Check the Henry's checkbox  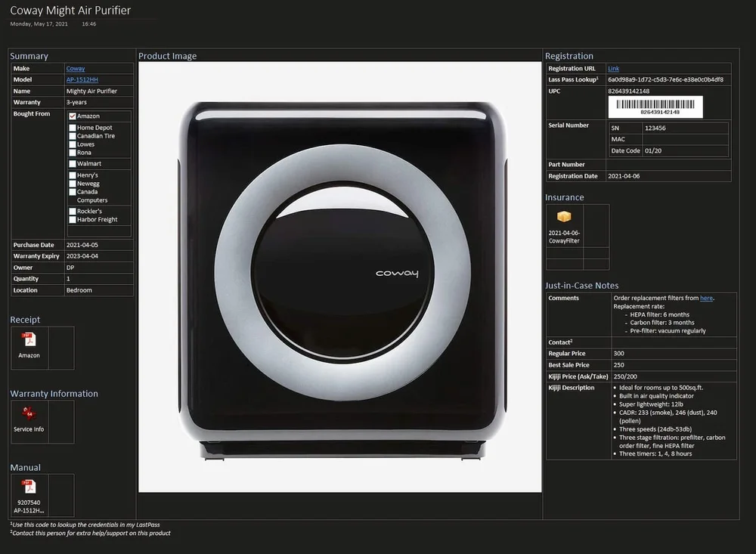(73, 175)
